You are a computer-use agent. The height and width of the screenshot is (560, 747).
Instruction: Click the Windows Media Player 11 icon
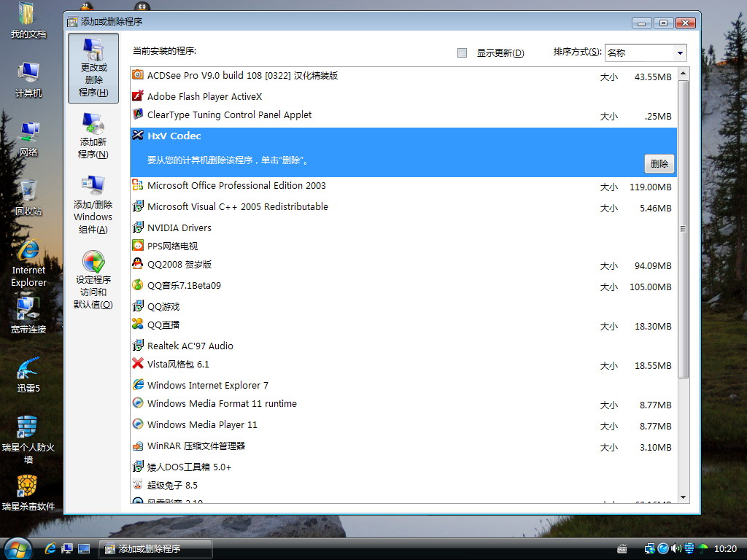click(x=138, y=424)
